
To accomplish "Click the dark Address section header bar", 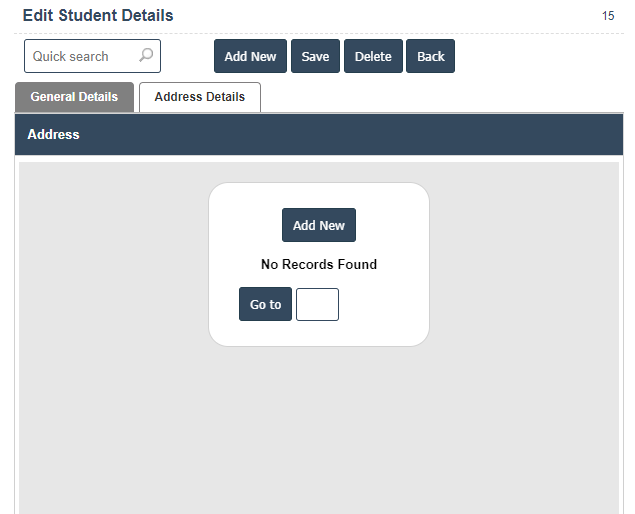I will (x=320, y=134).
